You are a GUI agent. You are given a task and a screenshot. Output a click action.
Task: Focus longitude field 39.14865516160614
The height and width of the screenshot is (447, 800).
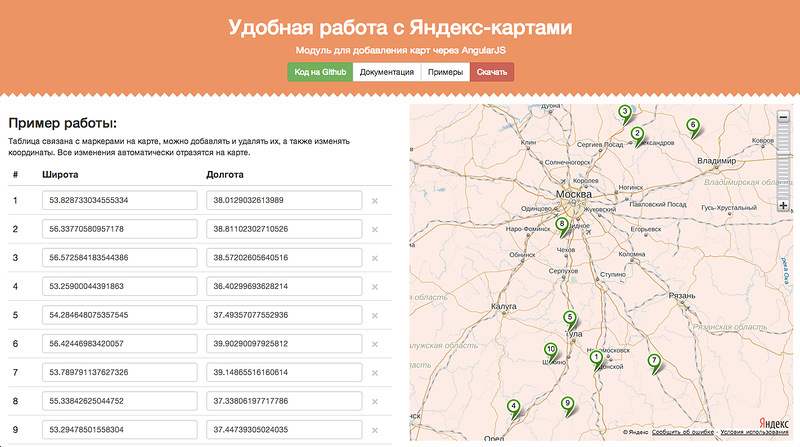point(284,372)
